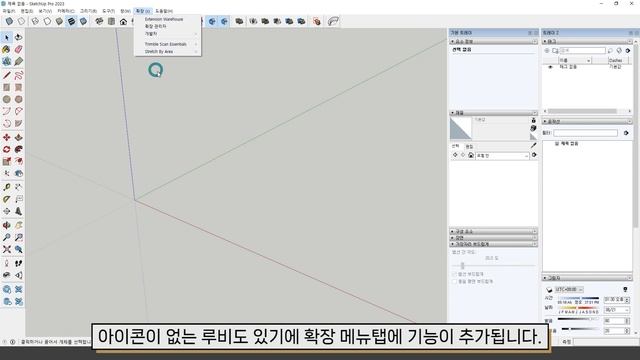Pick the Circle drawing tool
The image size is (640, 360).
[x=7, y=99]
